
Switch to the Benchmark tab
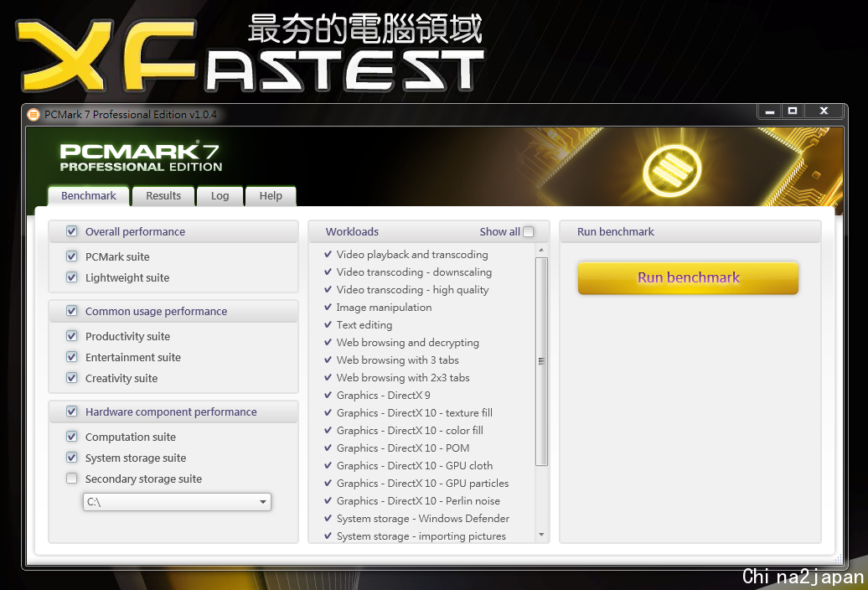(89, 196)
